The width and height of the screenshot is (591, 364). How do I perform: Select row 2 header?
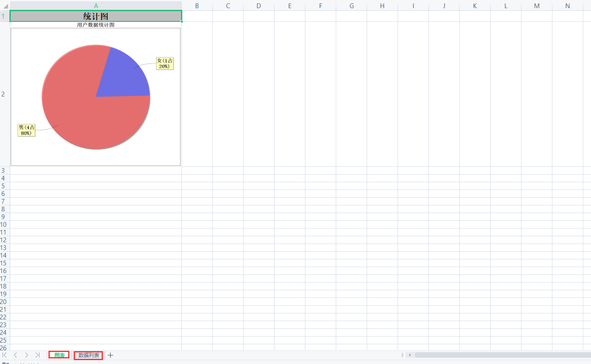click(x=5, y=94)
